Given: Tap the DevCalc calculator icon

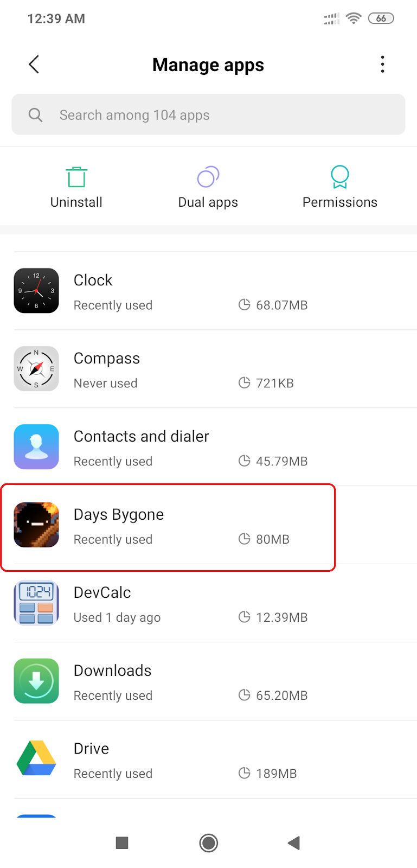Looking at the screenshot, I should pyautogui.click(x=36, y=603).
